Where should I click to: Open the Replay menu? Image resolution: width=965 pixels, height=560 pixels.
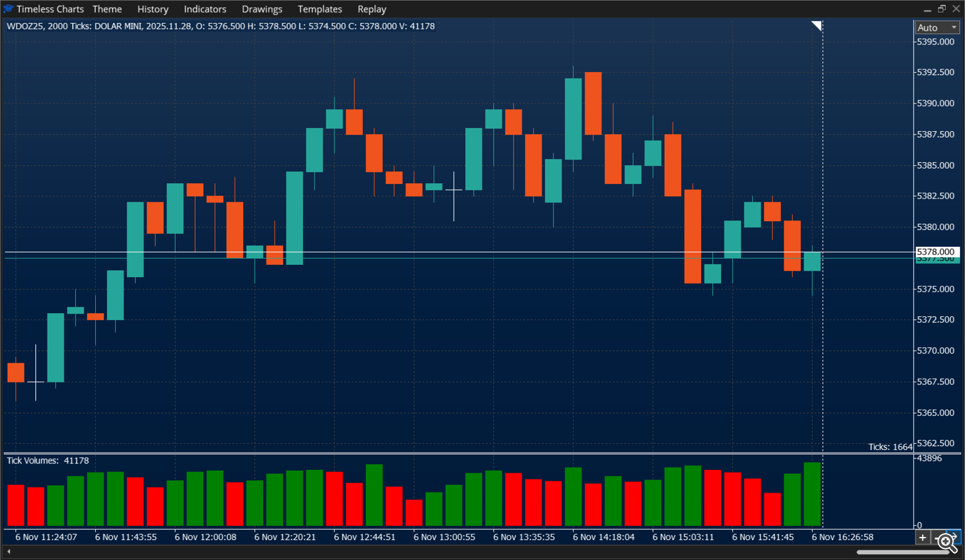click(372, 9)
